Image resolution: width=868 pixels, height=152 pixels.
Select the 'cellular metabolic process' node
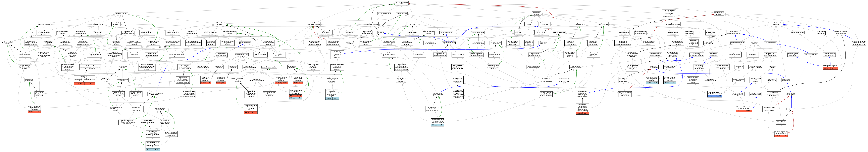tap(220, 24)
